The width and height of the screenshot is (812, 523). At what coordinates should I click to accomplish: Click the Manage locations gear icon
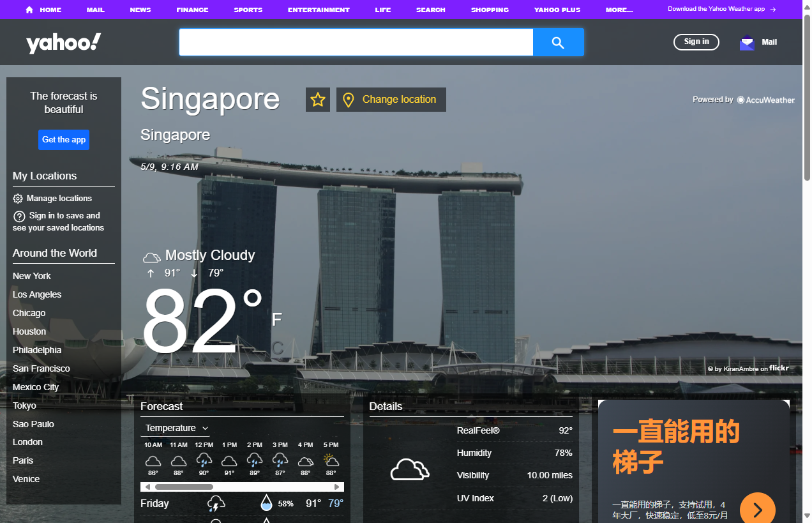(x=18, y=199)
